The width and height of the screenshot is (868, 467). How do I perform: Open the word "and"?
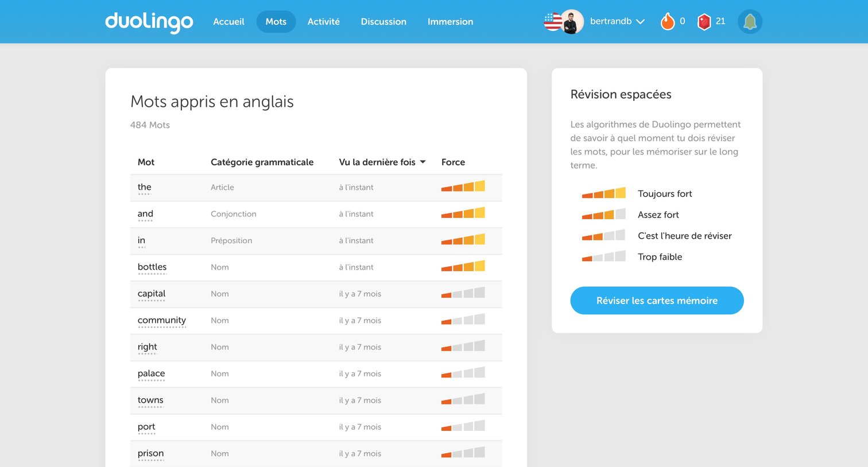coord(145,214)
